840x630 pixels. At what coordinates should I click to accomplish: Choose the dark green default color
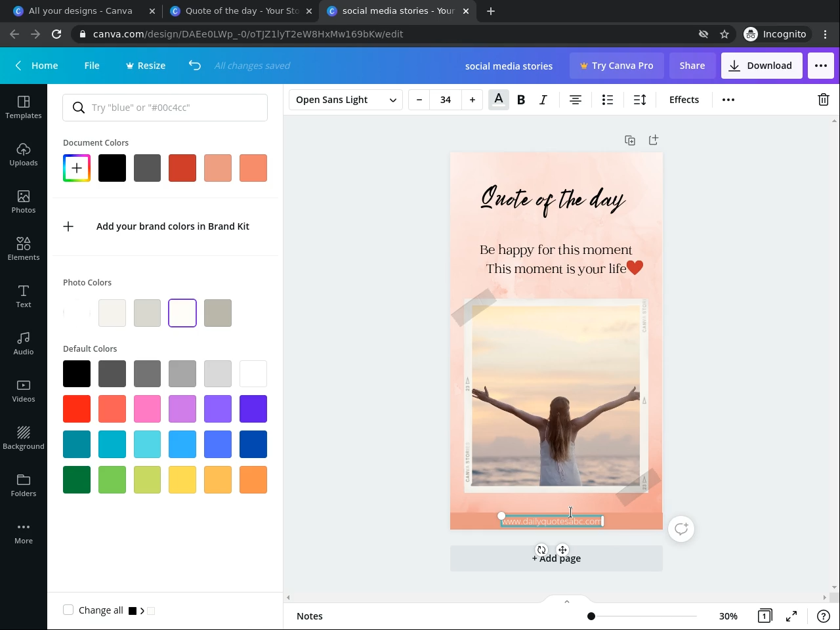[x=77, y=480]
